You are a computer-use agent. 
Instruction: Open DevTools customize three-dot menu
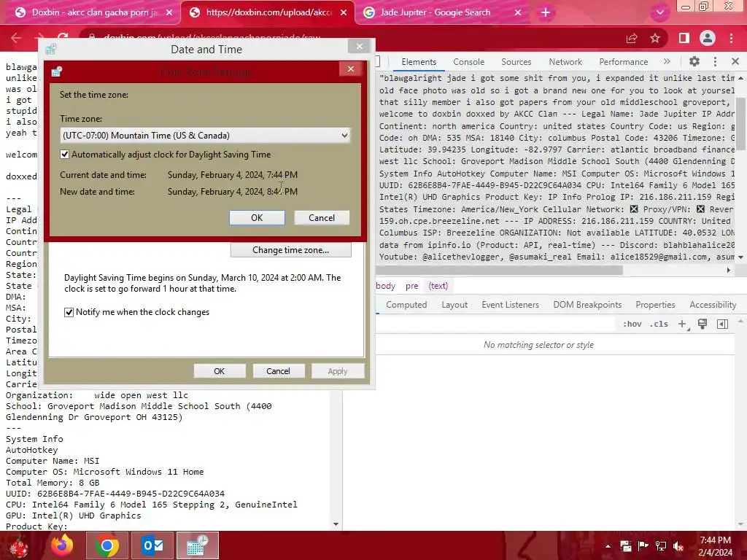point(715,61)
